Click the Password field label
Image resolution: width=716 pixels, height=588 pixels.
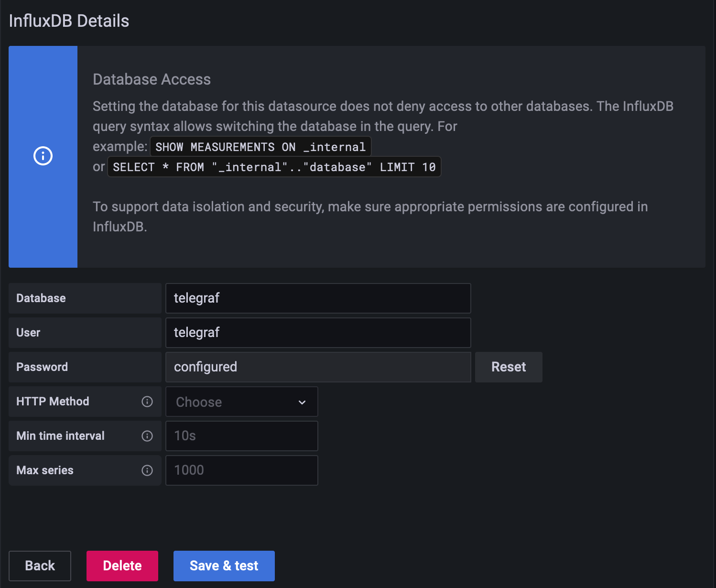click(x=42, y=367)
